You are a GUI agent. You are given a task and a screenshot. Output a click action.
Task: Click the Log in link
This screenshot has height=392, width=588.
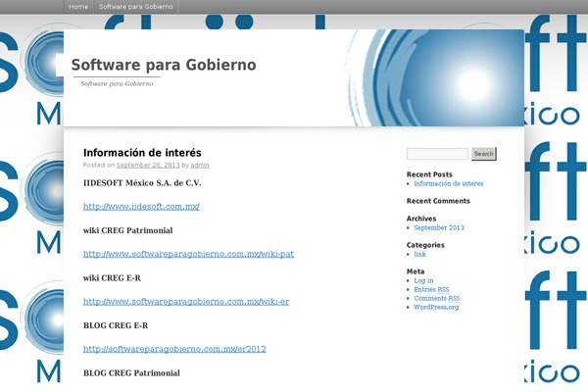[x=423, y=280]
